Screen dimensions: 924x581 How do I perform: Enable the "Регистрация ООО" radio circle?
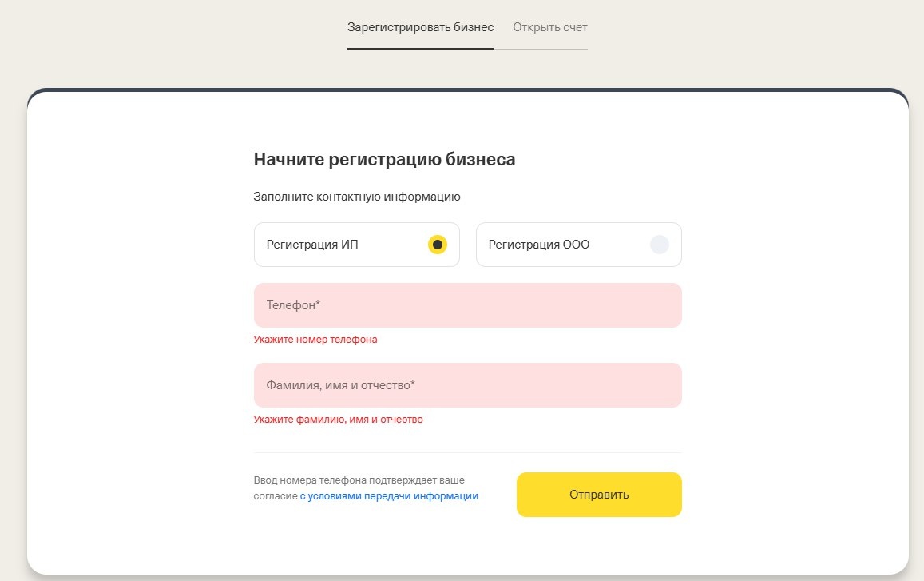659,245
